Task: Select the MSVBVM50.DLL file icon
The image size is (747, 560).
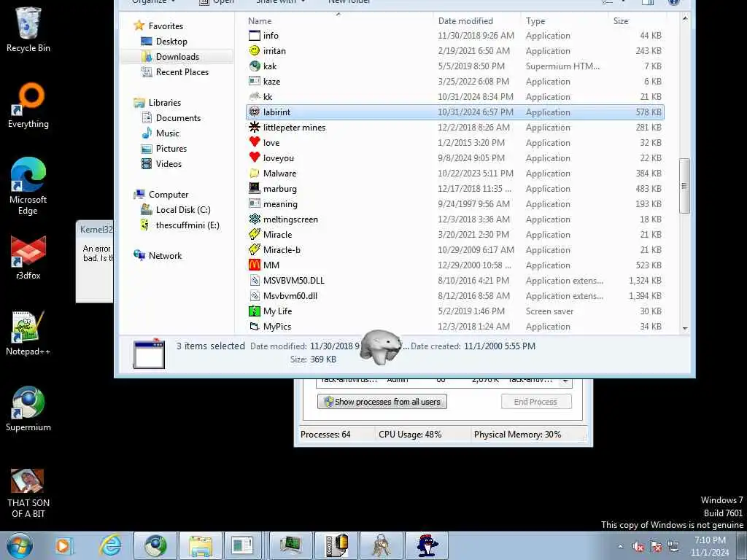Action: (x=255, y=281)
